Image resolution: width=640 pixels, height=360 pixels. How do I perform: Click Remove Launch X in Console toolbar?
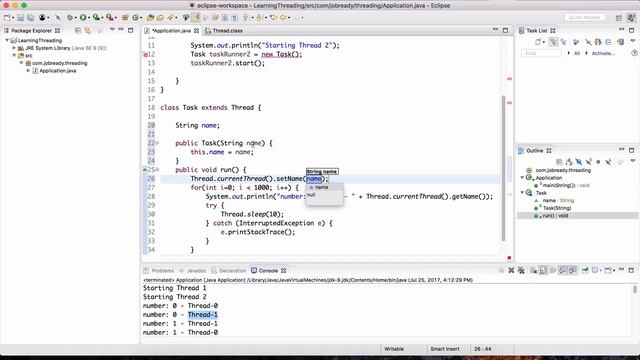pos(511,270)
